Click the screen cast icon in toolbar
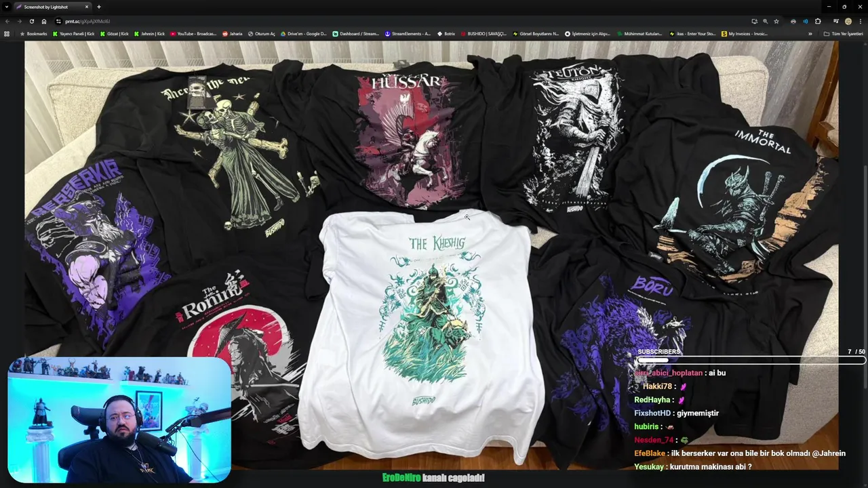 754,21
